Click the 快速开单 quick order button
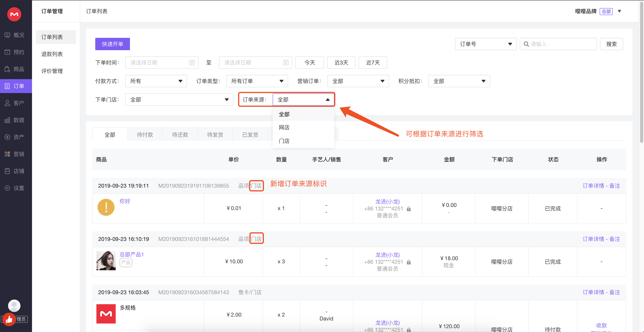The height and width of the screenshot is (332, 644). click(x=112, y=44)
